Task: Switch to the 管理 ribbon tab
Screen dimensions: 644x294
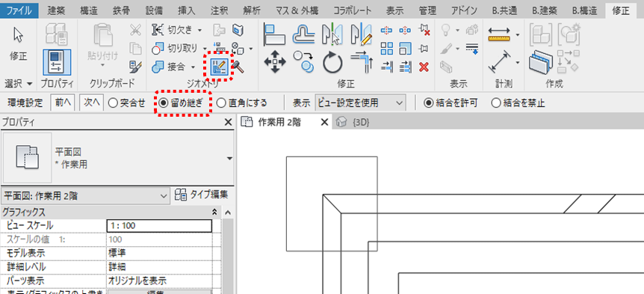Action: (x=427, y=10)
